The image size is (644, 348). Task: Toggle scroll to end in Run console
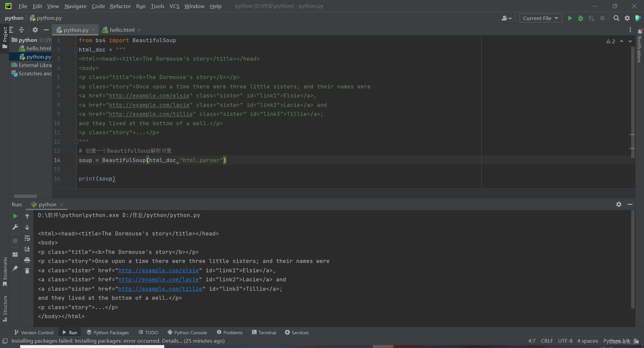coord(27,249)
